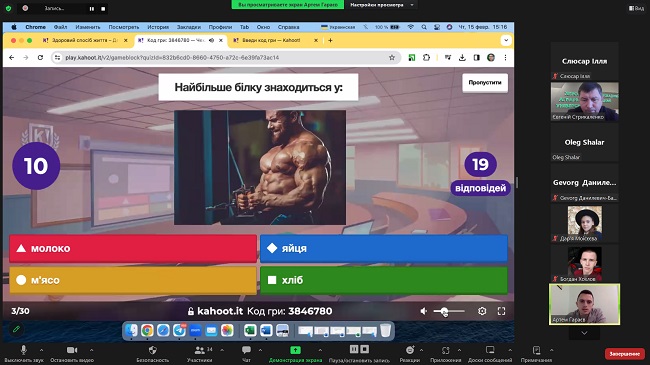Click the Chrome address bar URL
The height and width of the screenshot is (365, 650).
(x=172, y=58)
